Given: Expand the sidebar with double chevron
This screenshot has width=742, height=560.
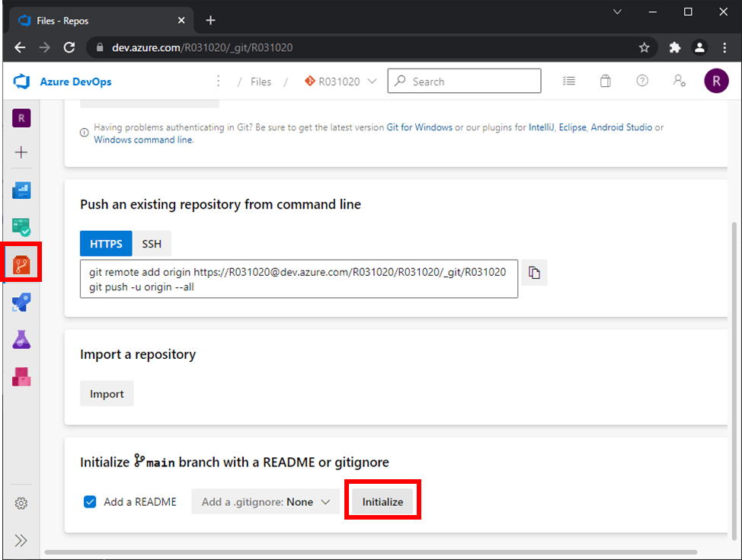Looking at the screenshot, I should point(21,541).
